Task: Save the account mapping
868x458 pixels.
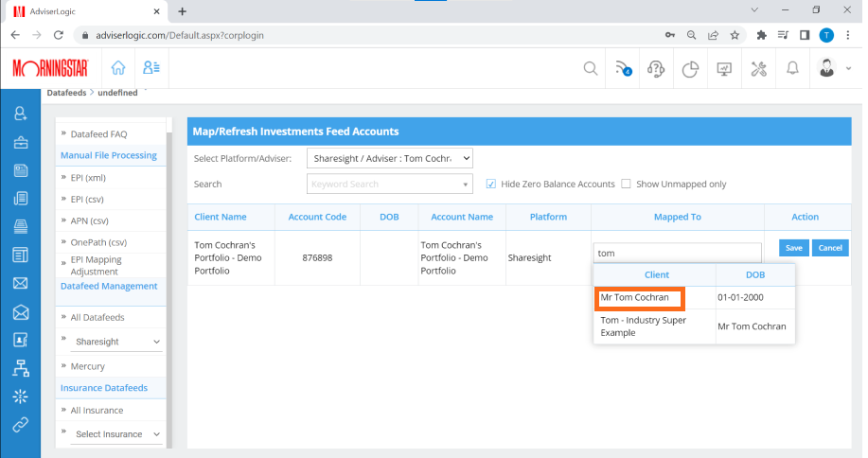Action: point(794,248)
